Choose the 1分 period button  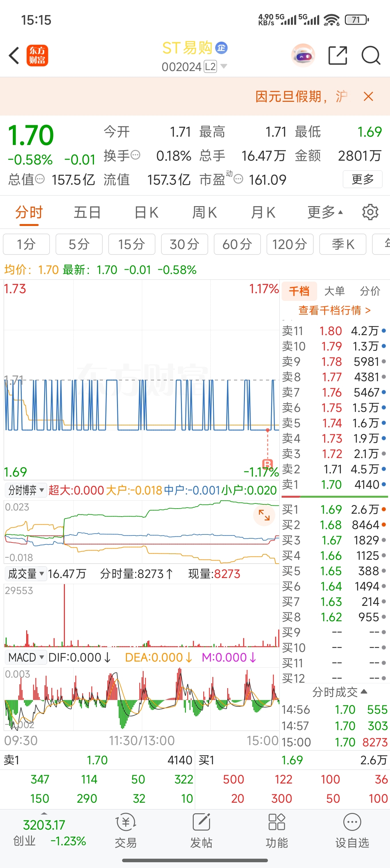click(26, 244)
